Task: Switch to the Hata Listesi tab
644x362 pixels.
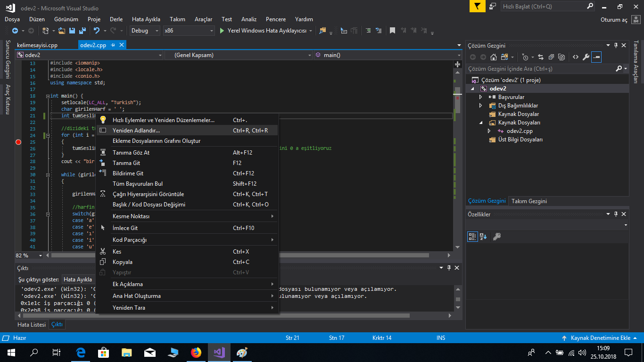Action: point(32,325)
